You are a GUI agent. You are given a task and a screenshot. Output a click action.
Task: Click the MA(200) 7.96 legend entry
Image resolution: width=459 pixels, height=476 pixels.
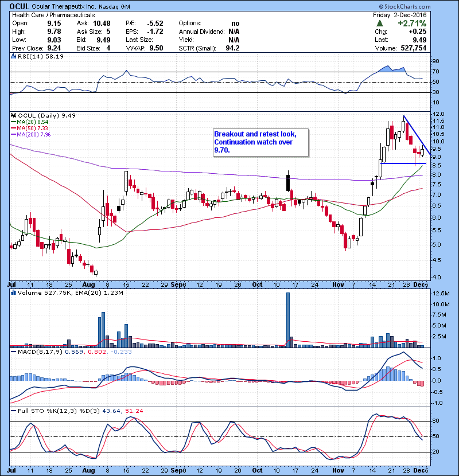tap(30, 134)
